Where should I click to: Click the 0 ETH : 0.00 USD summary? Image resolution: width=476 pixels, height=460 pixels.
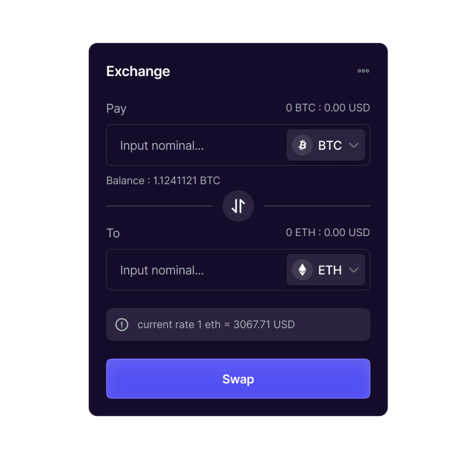(328, 232)
